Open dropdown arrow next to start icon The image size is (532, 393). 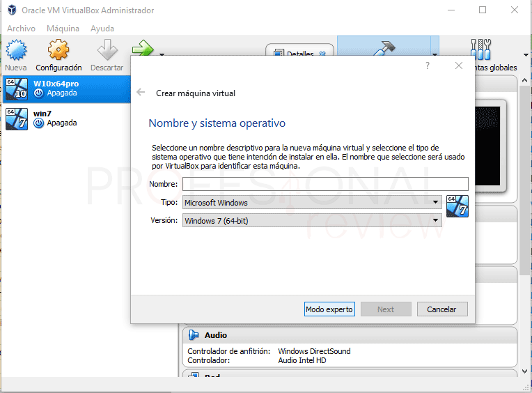162,54
